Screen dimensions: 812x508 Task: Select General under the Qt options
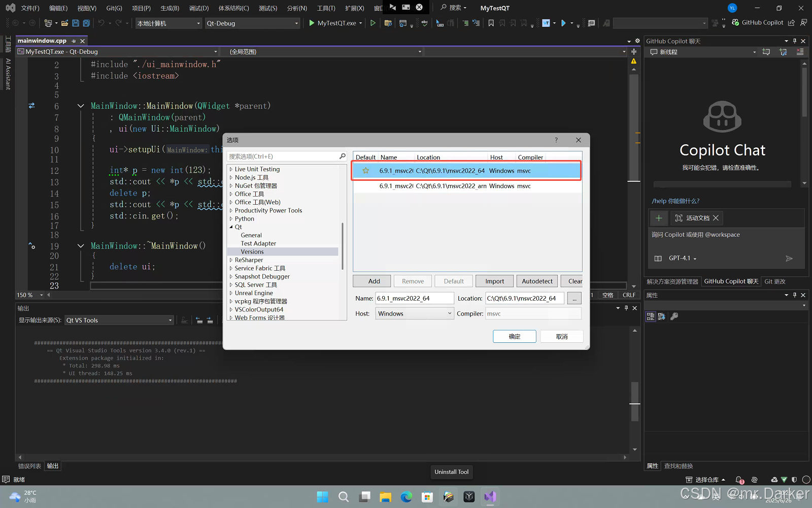[251, 235]
